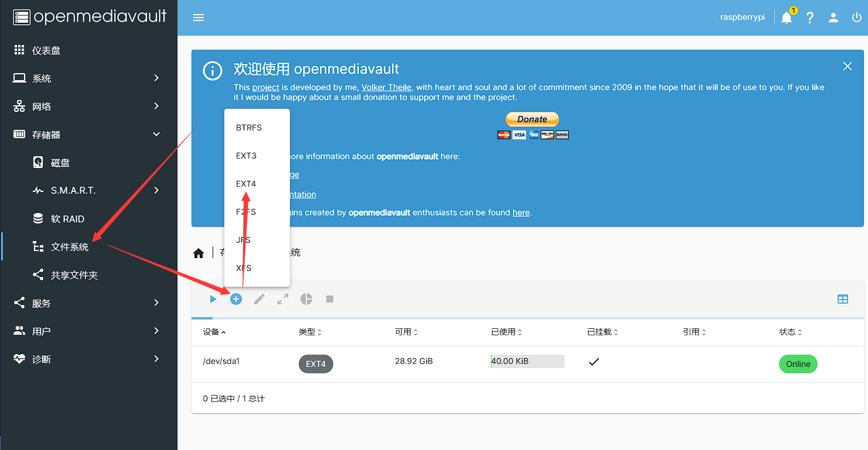Select EXT3 from the create menu
This screenshot has height=450, width=868.
point(257,156)
